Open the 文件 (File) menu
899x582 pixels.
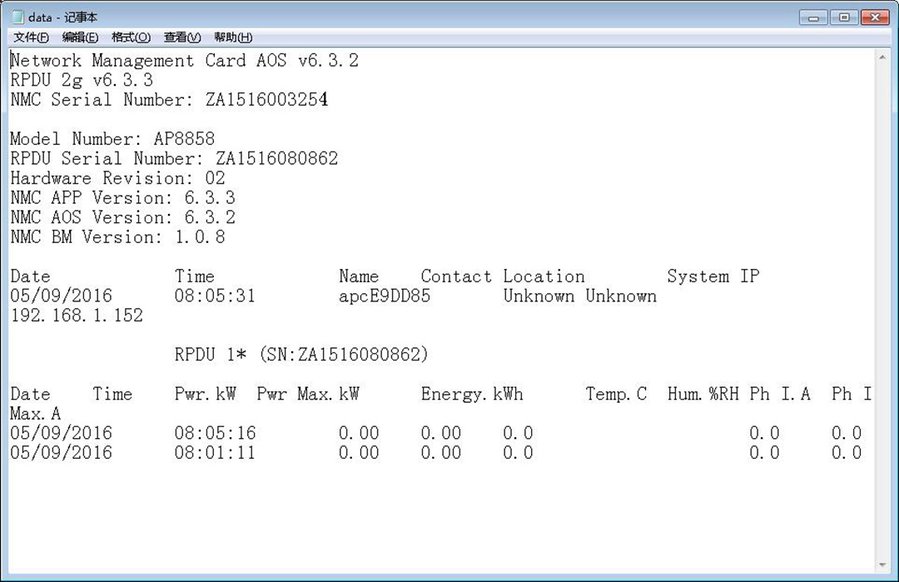(32, 37)
